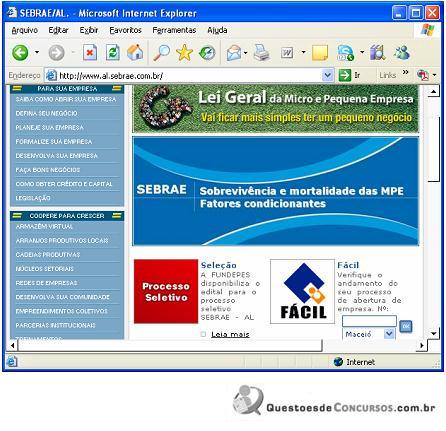446x431 pixels.
Task: Click the Forward navigation arrow
Action: point(56,53)
